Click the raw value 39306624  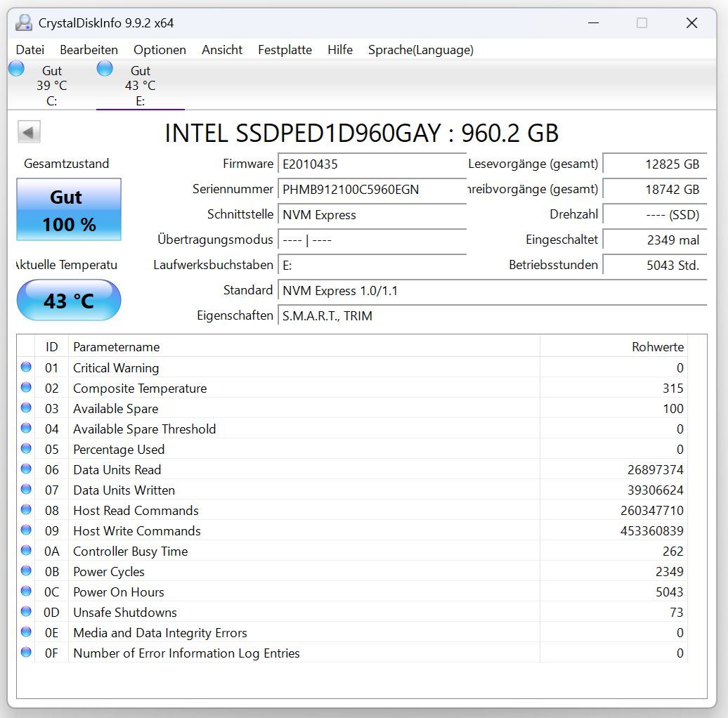pyautogui.click(x=655, y=490)
